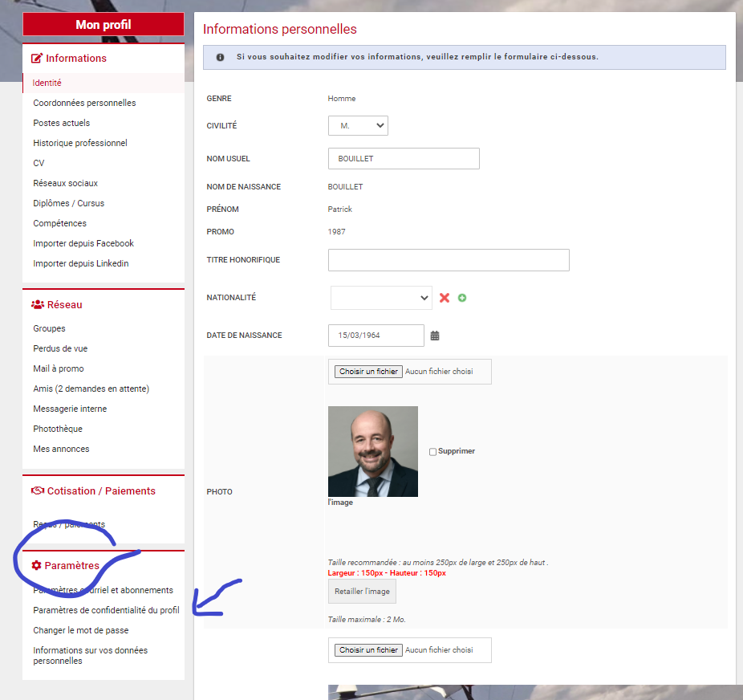Open the Nationalité dropdown
Screen dimensions: 743x700
coord(381,298)
